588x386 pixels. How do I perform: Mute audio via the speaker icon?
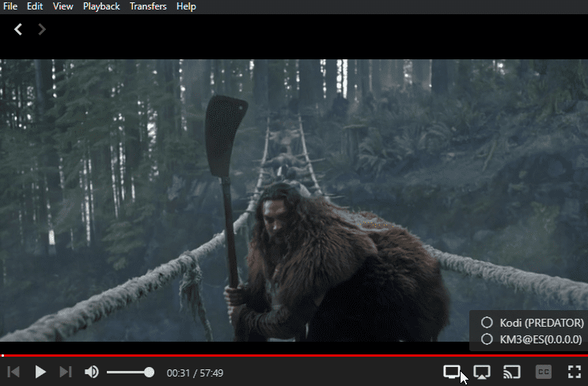(92, 372)
